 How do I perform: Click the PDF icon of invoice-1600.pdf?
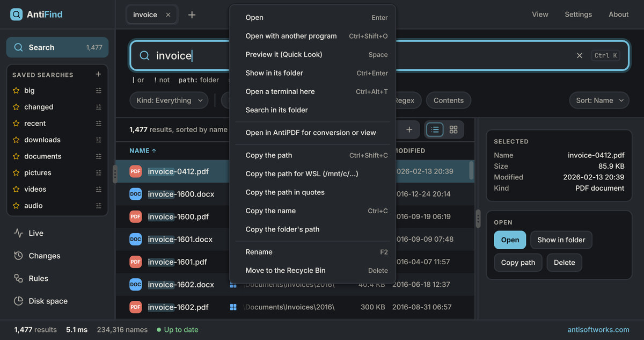[136, 216]
